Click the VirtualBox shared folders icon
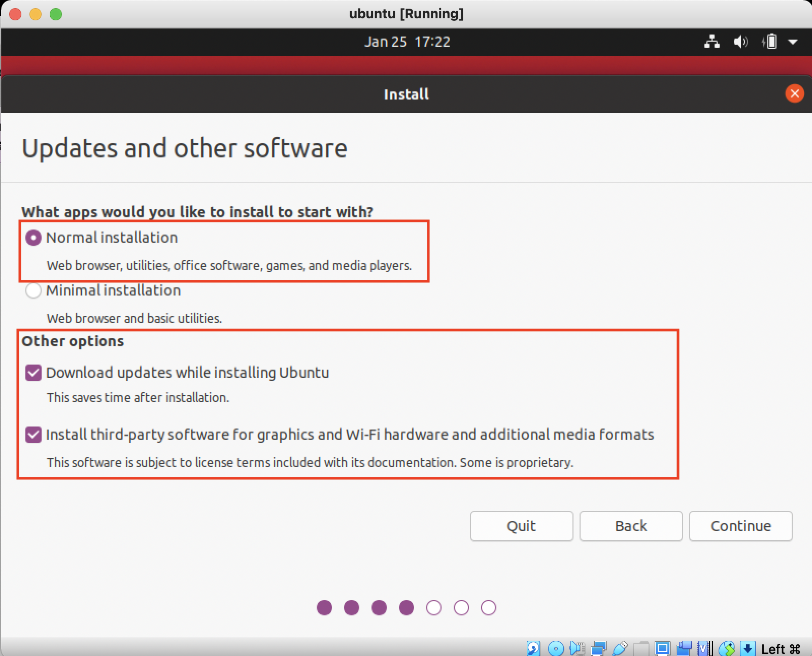The image size is (812, 656). pos(641,648)
